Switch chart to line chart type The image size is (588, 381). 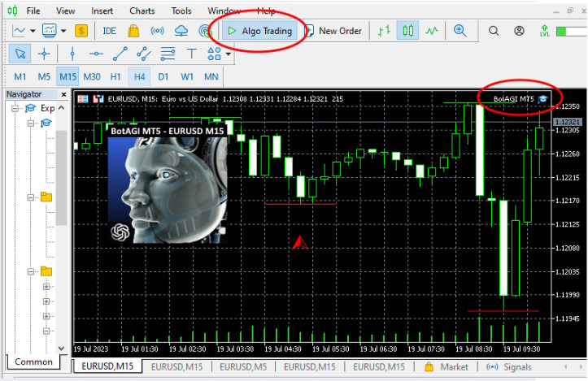pos(432,31)
